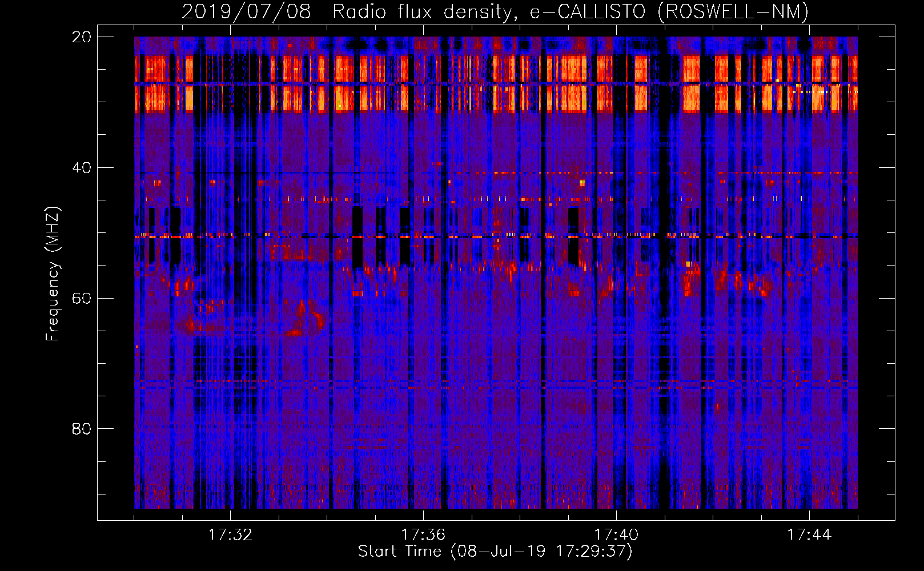
Task: Click the 40 MHz frequency tick label
Action: 81,168
